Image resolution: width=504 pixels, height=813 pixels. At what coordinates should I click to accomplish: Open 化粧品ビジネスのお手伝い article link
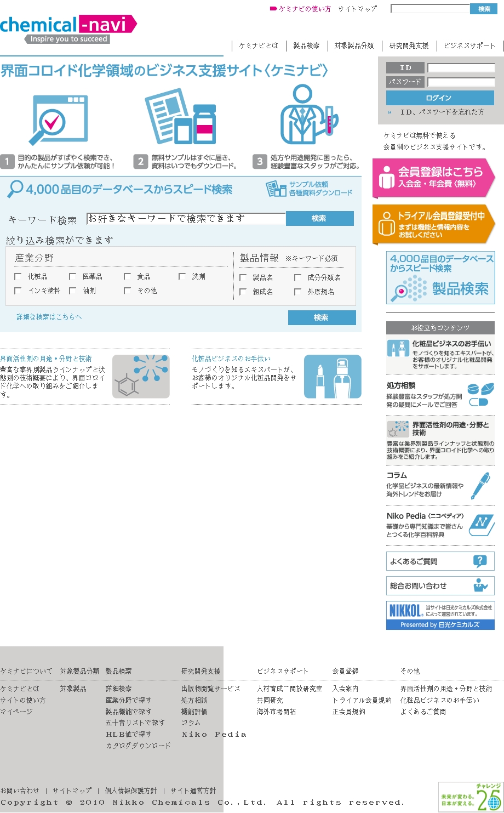231,359
